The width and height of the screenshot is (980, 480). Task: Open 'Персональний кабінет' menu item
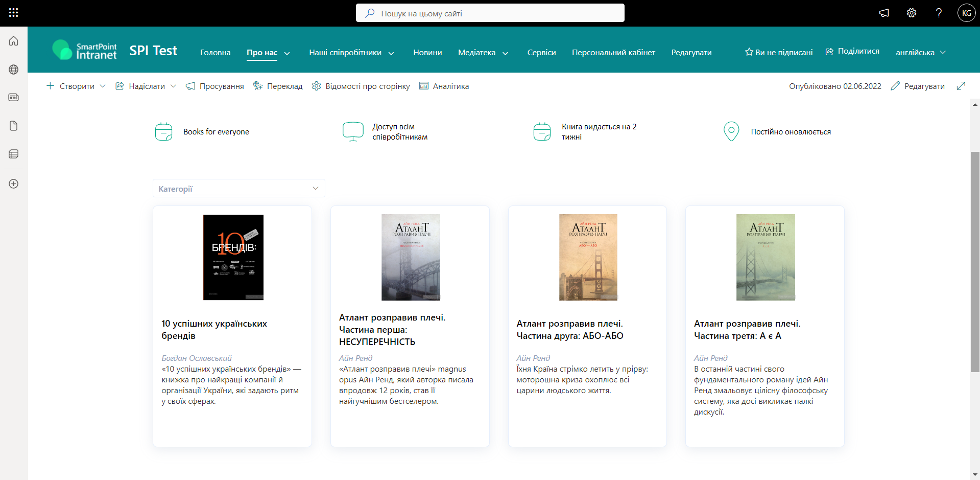pyautogui.click(x=613, y=53)
